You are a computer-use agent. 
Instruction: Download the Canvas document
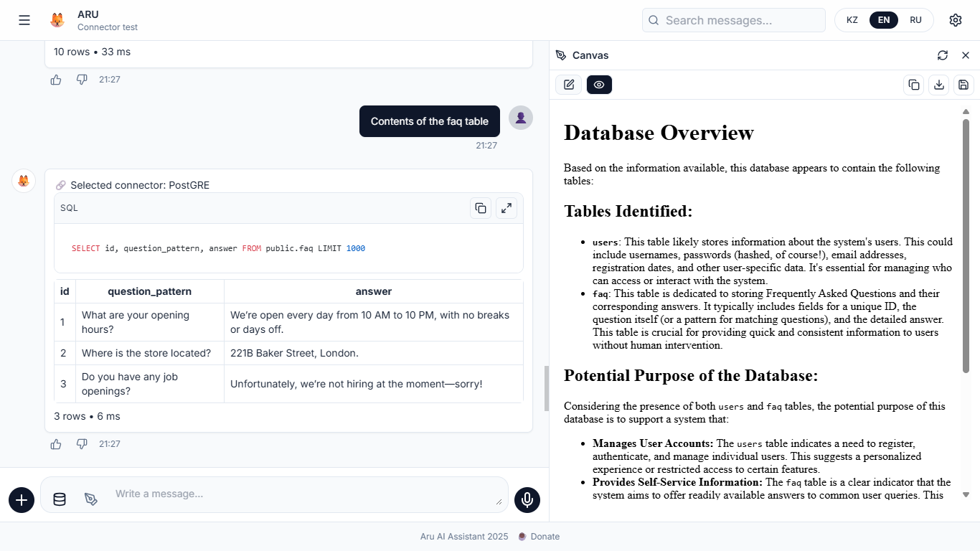[x=939, y=85]
